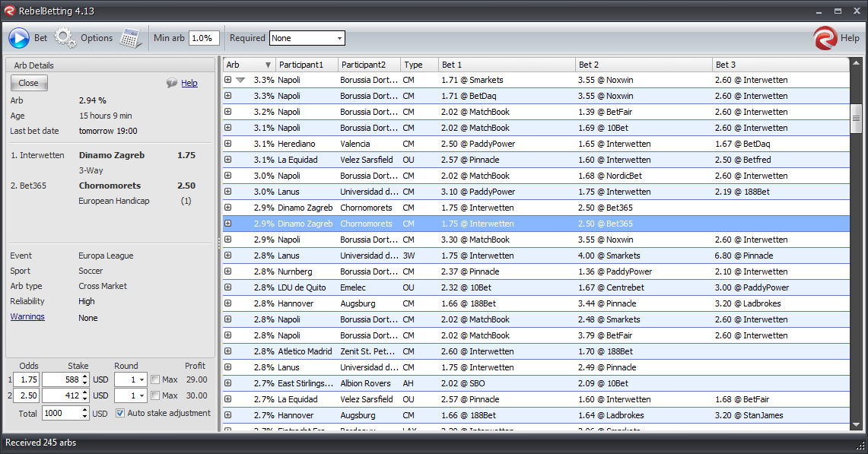Expand the 3.1% La Equidad row

click(227, 160)
